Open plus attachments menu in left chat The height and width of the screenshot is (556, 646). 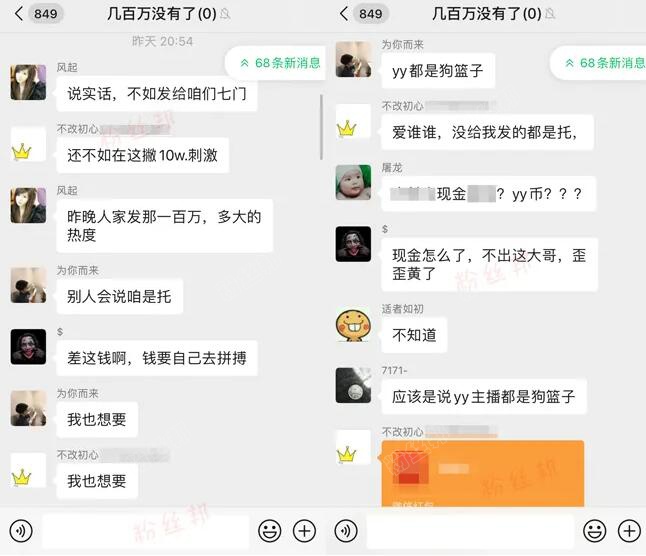304,531
